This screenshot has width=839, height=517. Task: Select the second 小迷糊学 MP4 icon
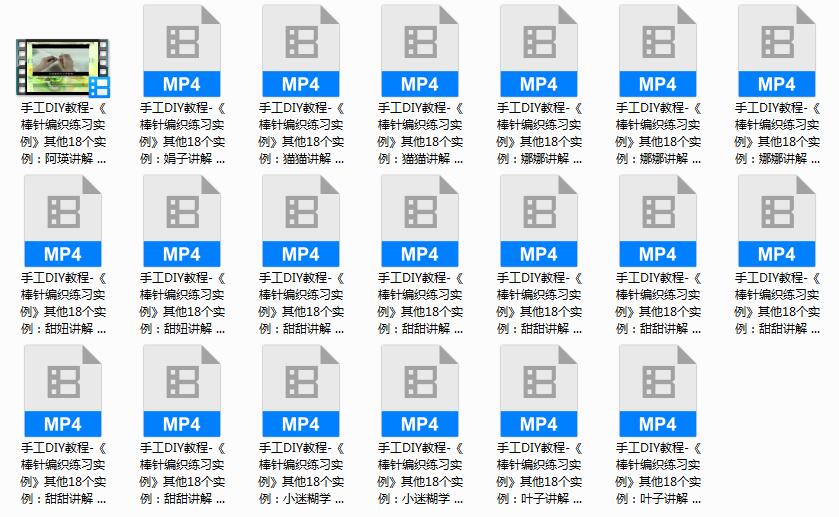[x=420, y=392]
